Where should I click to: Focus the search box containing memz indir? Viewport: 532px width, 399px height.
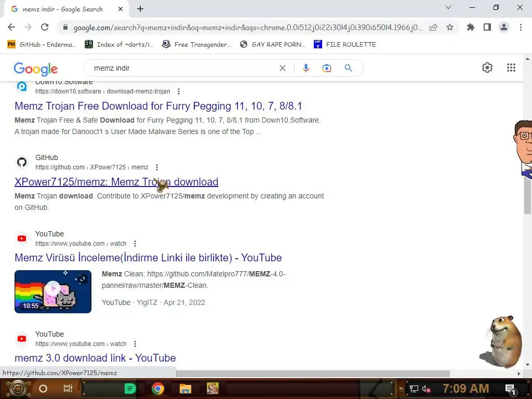tap(183, 68)
